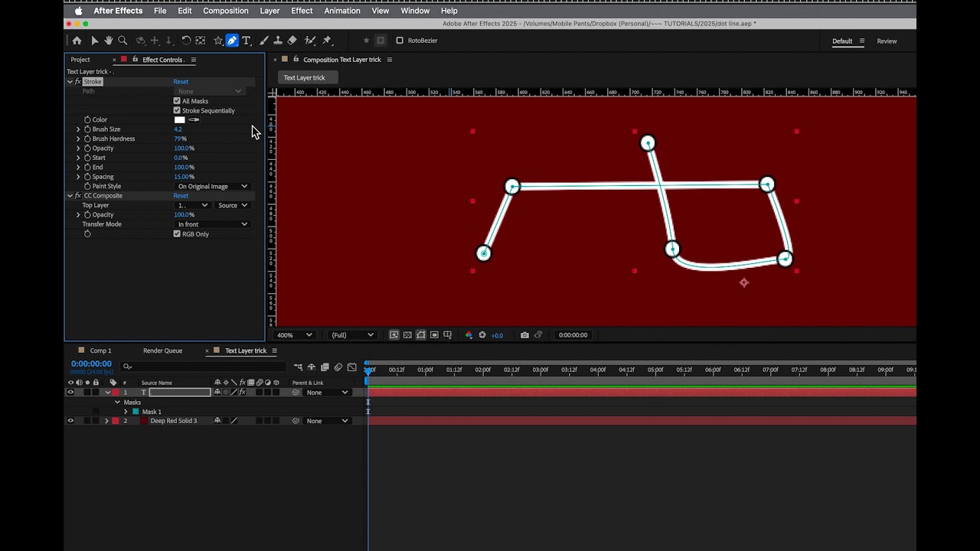Click the Mask 1 teal color swatch

click(x=136, y=412)
